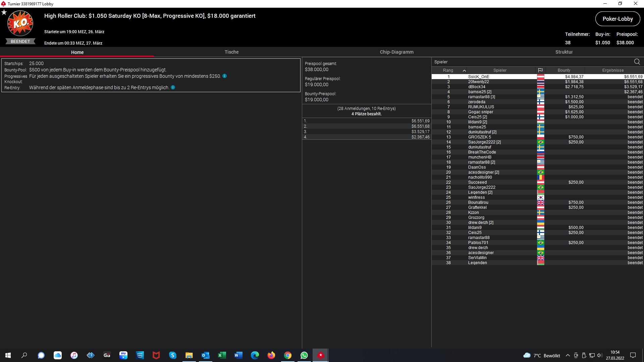The height and width of the screenshot is (362, 644).
Task: Open the Chip-Diagramm tab
Action: click(x=396, y=52)
